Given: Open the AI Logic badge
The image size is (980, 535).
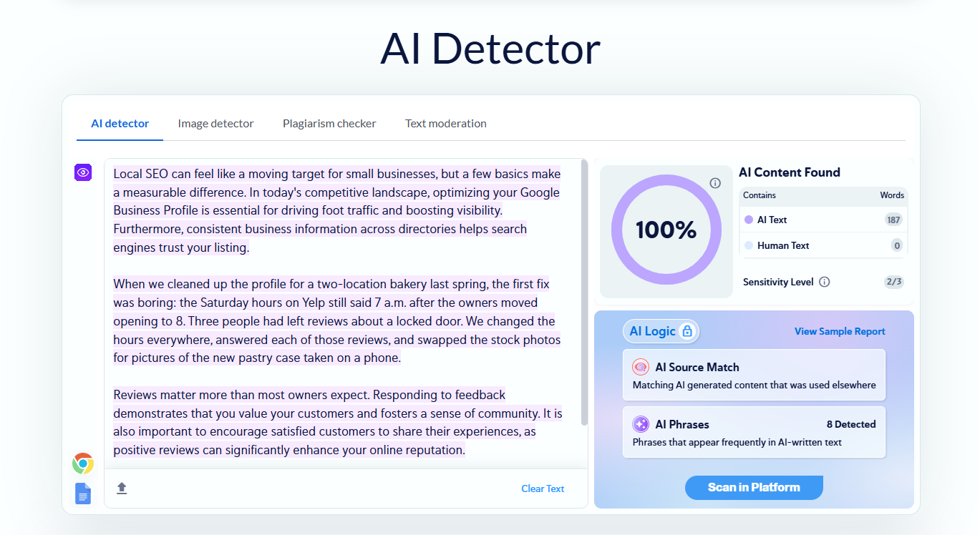Looking at the screenshot, I should [x=661, y=331].
